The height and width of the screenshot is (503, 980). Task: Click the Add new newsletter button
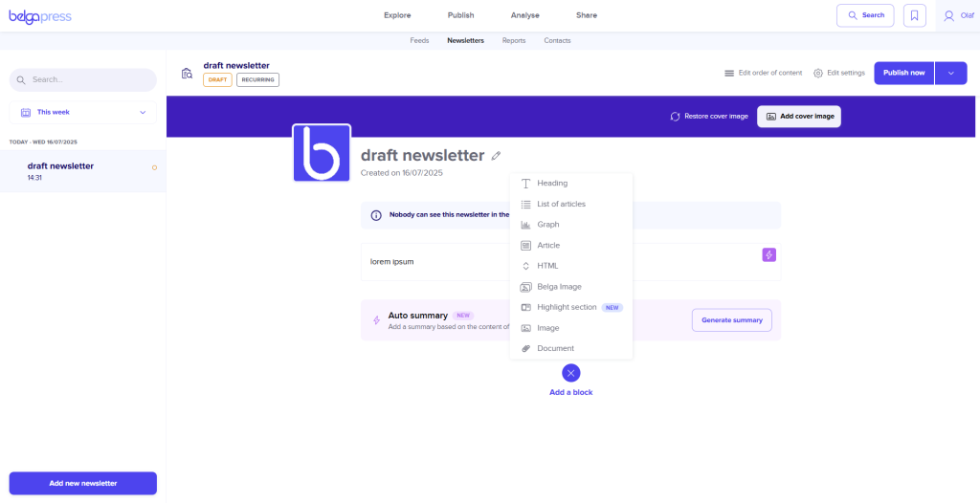click(82, 483)
